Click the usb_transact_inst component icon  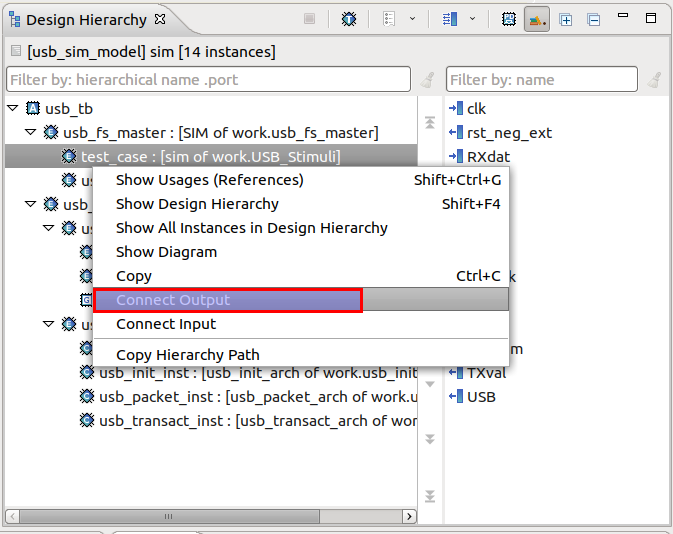coord(87,421)
